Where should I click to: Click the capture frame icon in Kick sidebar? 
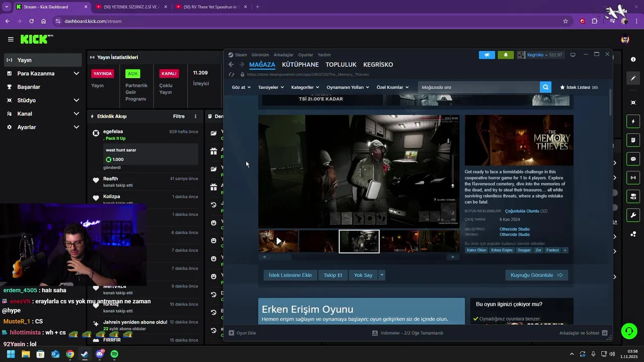pos(633,103)
